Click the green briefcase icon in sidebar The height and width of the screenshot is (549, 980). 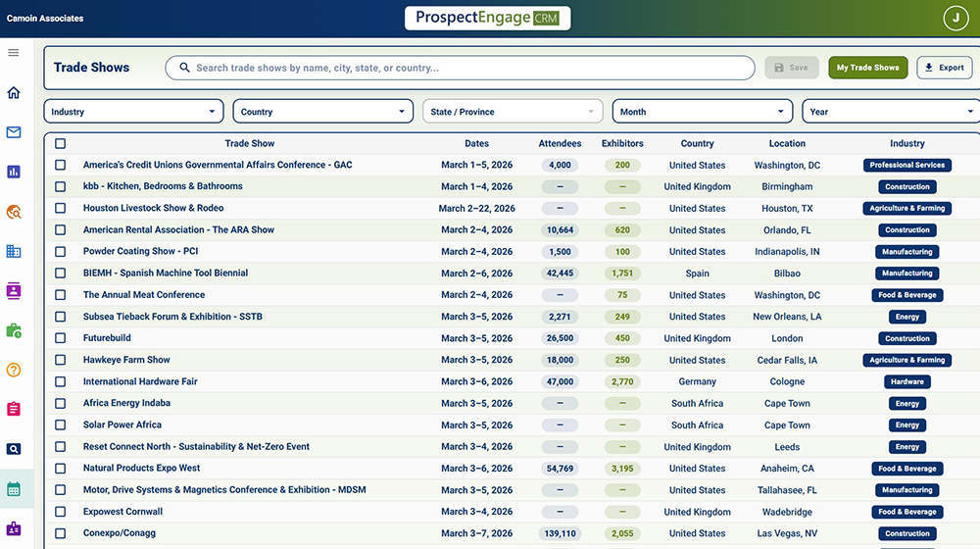(14, 330)
